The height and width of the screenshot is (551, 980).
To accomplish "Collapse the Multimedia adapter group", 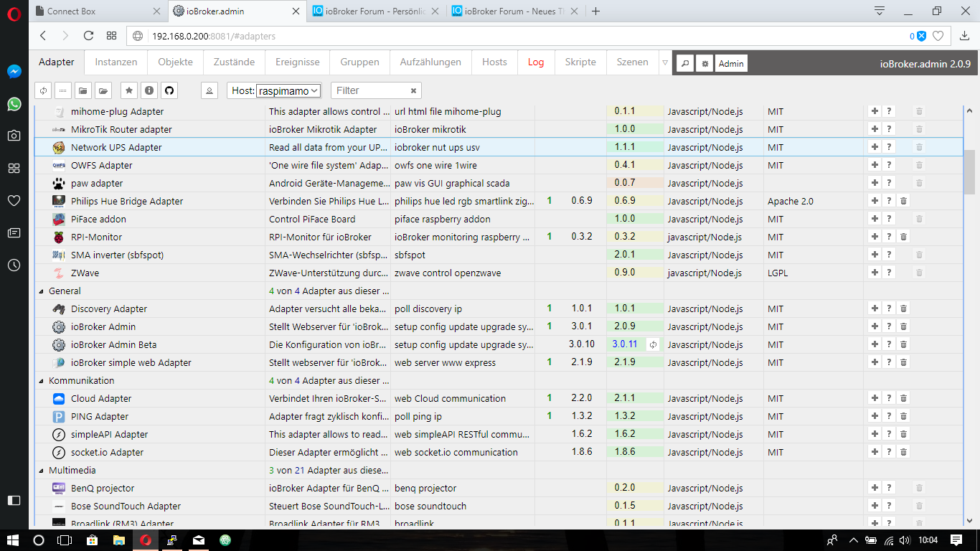I will [41, 471].
